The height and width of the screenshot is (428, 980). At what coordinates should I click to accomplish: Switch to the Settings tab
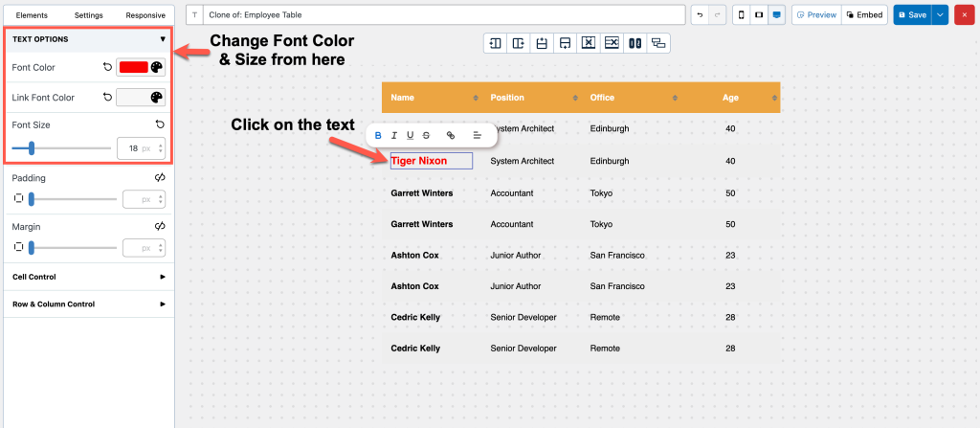pos(89,15)
